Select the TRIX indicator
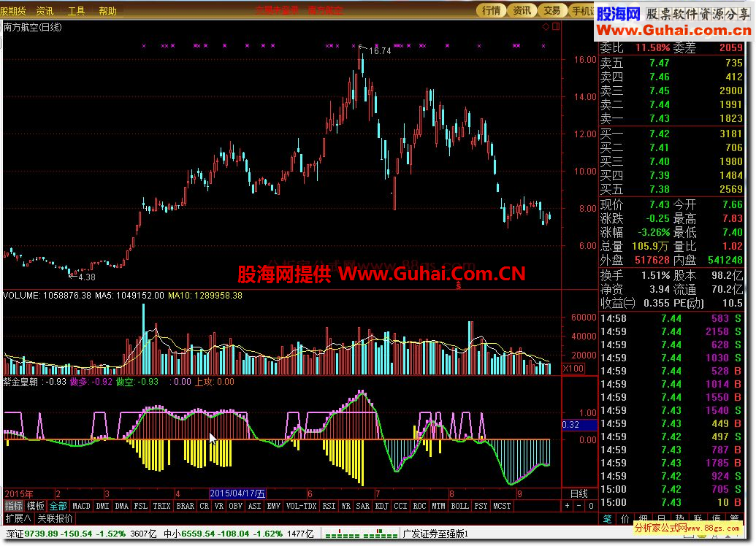The width and height of the screenshot is (756, 546). tap(161, 506)
